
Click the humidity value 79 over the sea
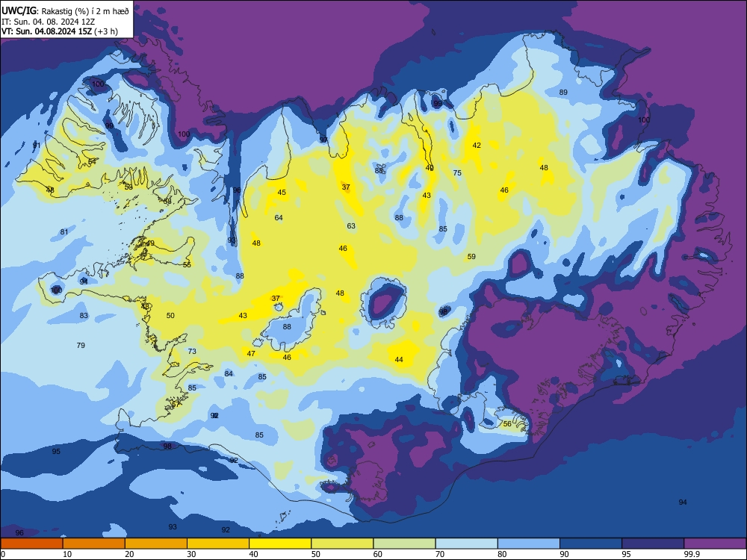[x=81, y=345]
